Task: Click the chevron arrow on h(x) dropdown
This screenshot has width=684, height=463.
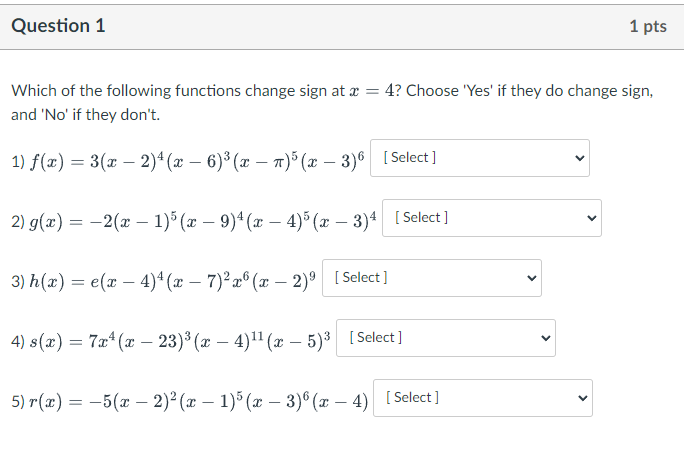Action: tap(531, 278)
